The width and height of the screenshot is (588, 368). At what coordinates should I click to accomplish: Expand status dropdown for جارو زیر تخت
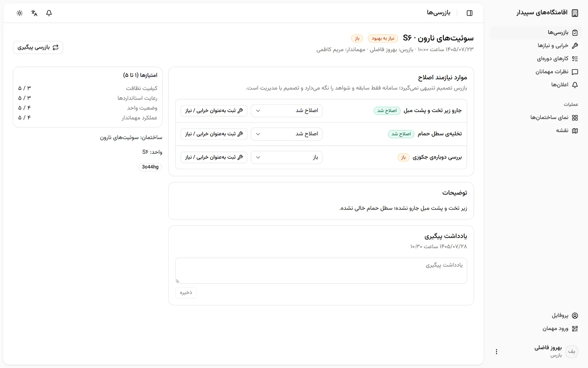tap(287, 111)
